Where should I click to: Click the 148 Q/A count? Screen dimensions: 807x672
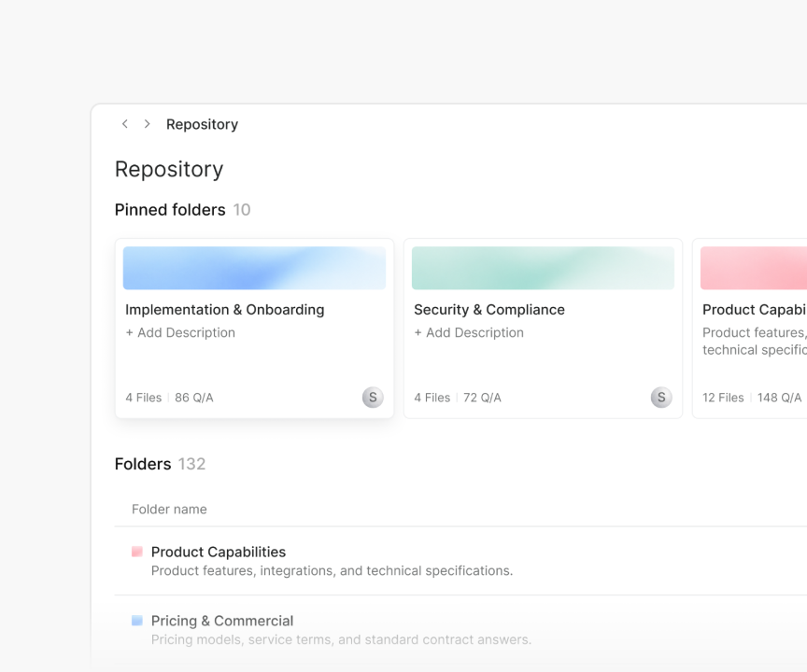[779, 398]
